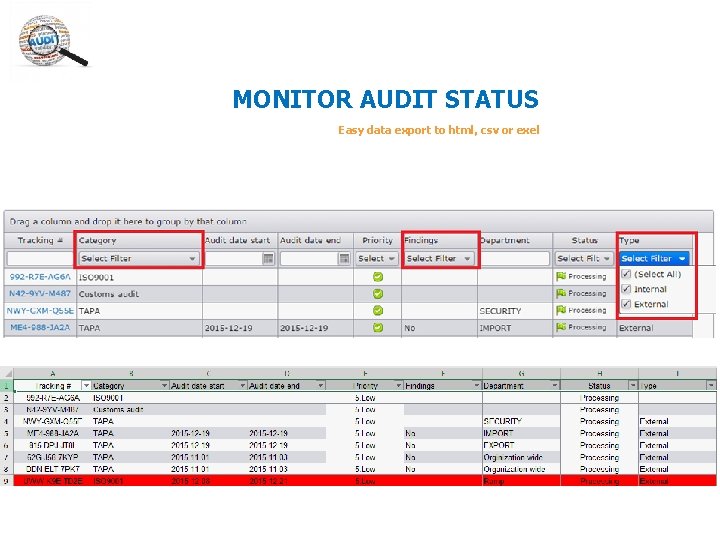This screenshot has width=720, height=540.
Task: Open the Status Select Filter dropdown
Action: pyautogui.click(x=584, y=259)
